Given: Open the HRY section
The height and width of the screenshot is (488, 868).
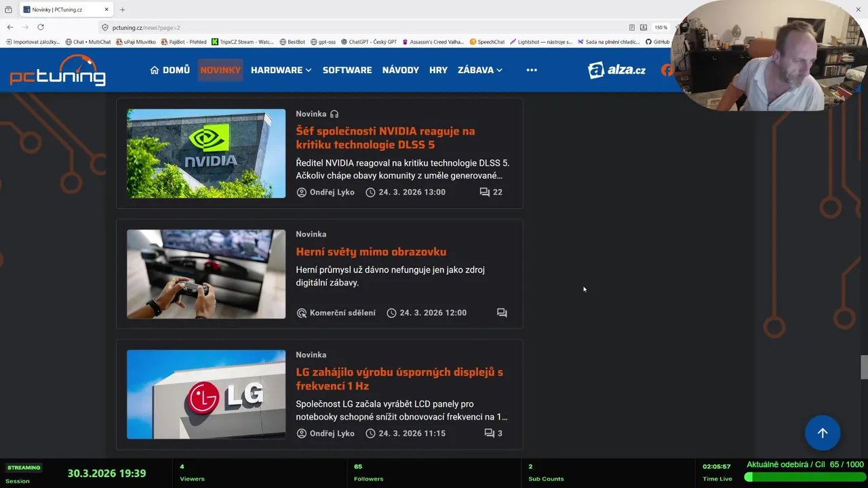Looking at the screenshot, I should [x=438, y=70].
